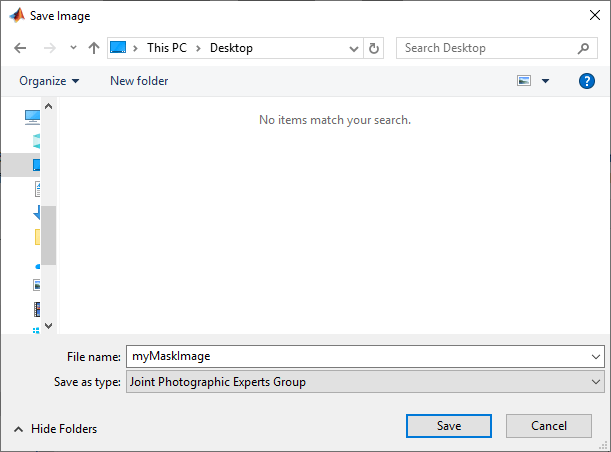Screen dimensions: 611x452
Task: Expand the address bar path dropdown
Action: [x=353, y=49]
